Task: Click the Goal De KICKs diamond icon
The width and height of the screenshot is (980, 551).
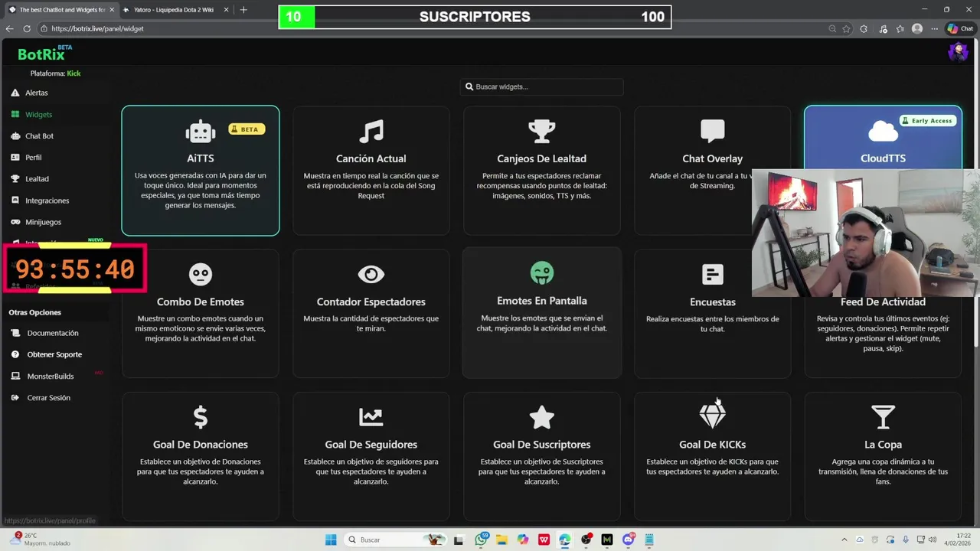Action: click(x=713, y=417)
